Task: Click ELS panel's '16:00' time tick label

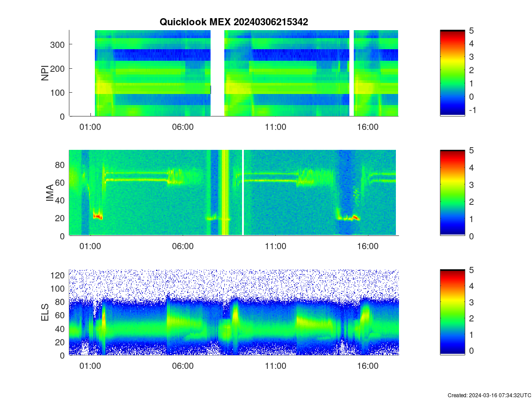Action: (368, 366)
